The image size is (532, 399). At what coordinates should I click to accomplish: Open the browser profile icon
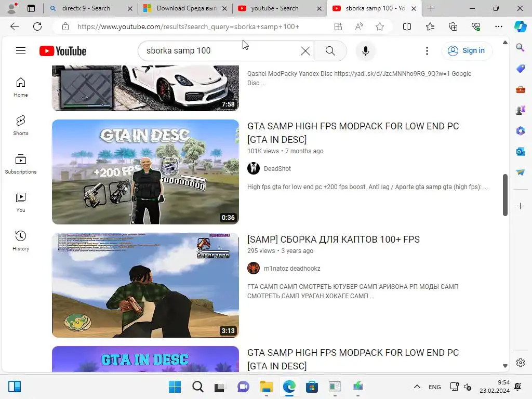coord(12,8)
